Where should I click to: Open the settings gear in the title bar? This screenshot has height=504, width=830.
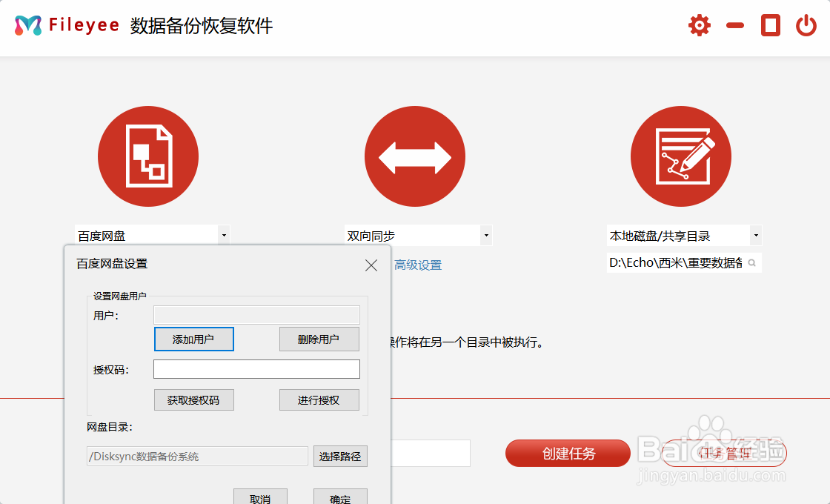tap(698, 24)
